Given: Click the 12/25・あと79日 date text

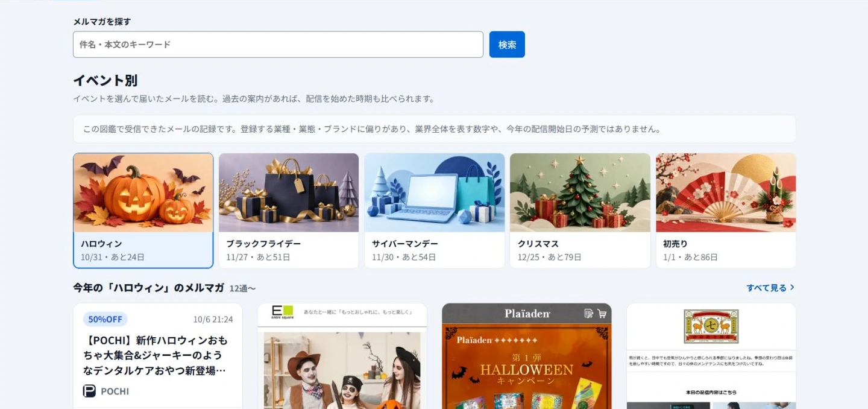Looking at the screenshot, I should tap(550, 257).
